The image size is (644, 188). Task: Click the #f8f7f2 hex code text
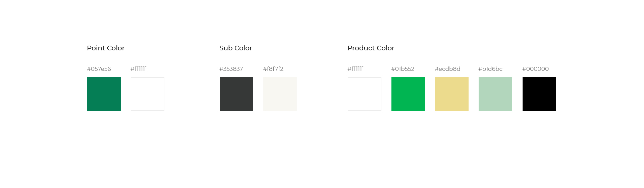(x=273, y=69)
